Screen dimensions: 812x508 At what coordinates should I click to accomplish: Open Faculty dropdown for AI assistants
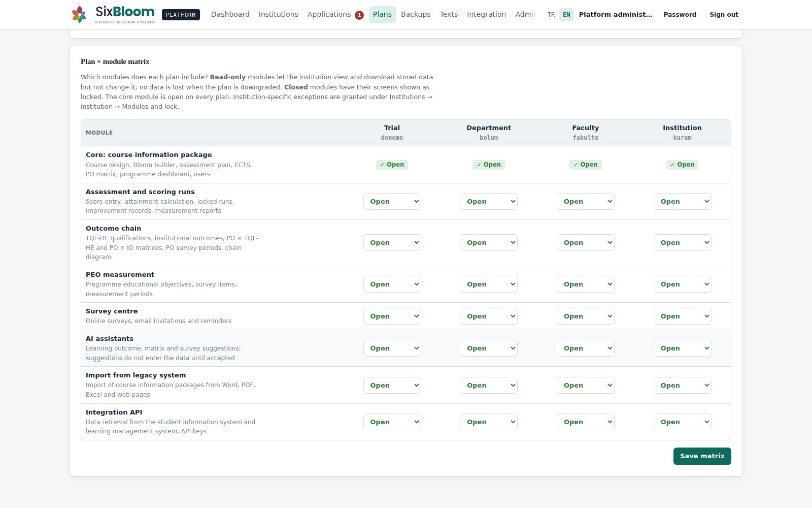[x=586, y=348]
